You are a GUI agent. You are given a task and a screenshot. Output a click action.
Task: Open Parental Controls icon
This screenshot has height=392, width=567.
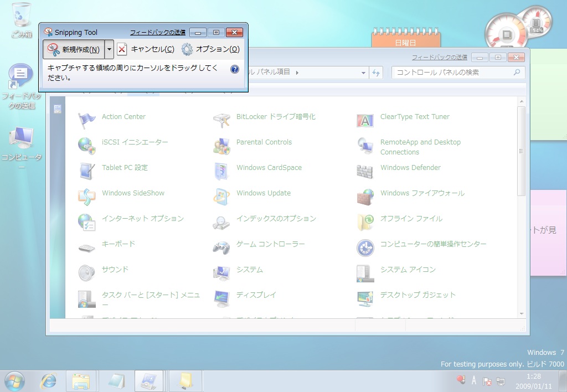[x=221, y=146]
